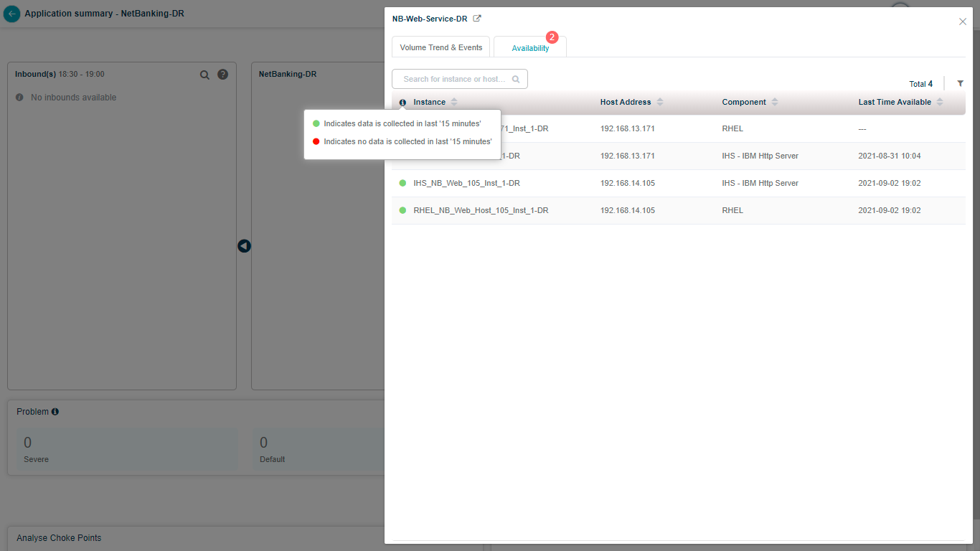Select the IHS_NB_Web_105_Inst_1-DR instance row

click(x=466, y=184)
